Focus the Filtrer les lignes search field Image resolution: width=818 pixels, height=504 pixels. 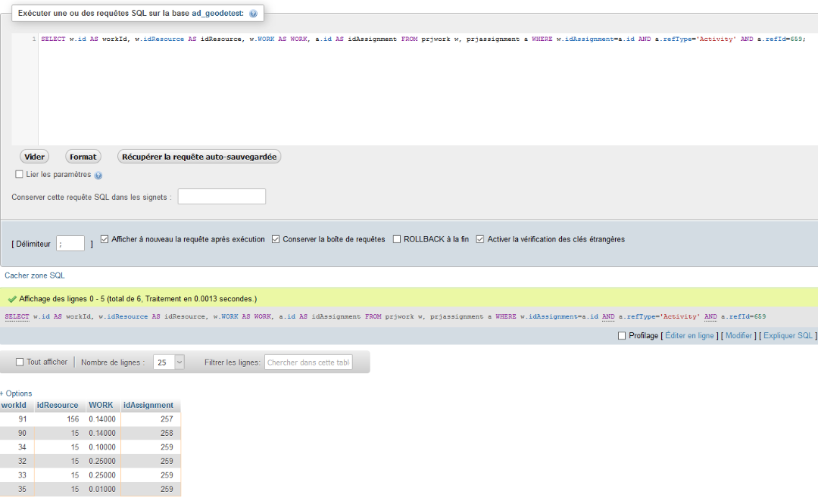click(x=308, y=362)
